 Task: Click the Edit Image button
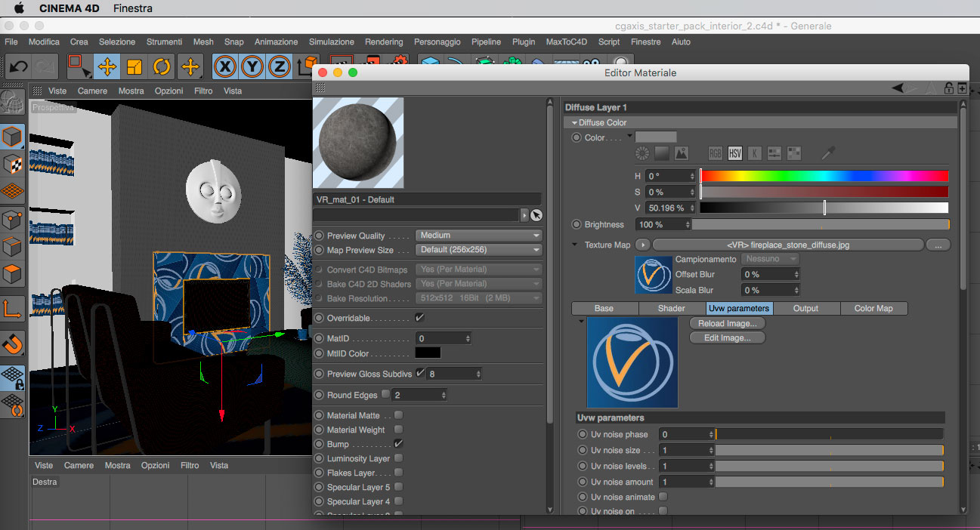(727, 337)
